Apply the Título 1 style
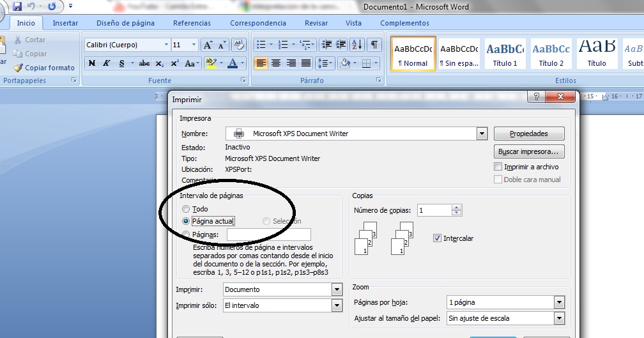644x338 pixels. (505, 54)
